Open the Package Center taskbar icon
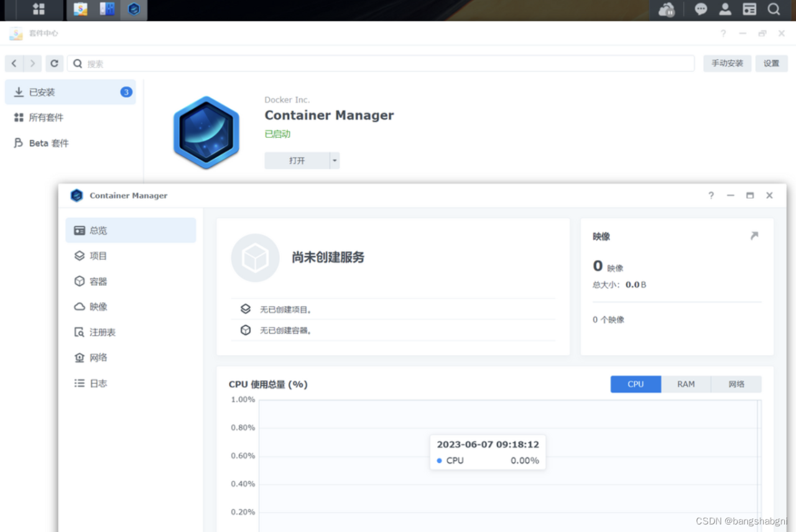The image size is (796, 532). point(80,9)
